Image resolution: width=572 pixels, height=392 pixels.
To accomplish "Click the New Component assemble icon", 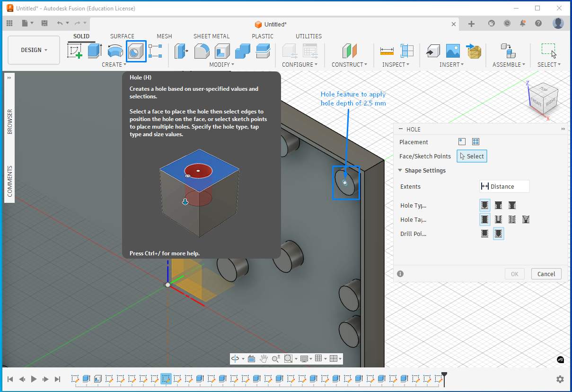I will click(508, 51).
